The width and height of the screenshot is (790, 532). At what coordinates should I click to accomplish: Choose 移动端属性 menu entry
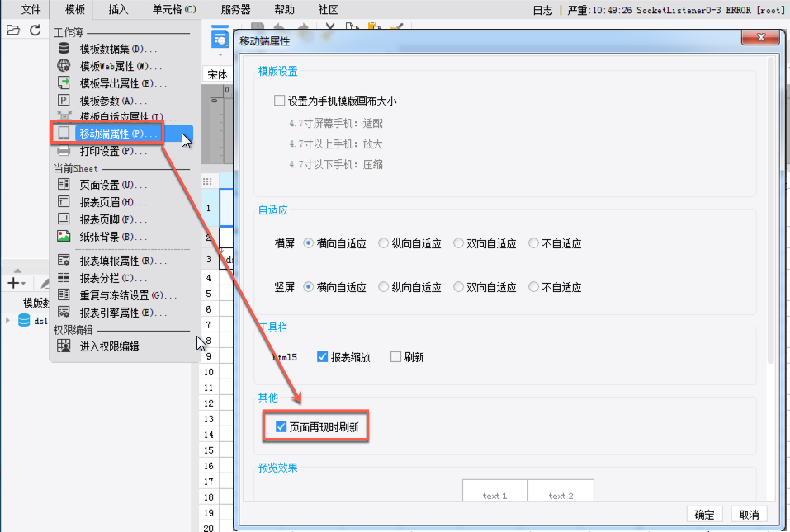point(122,134)
